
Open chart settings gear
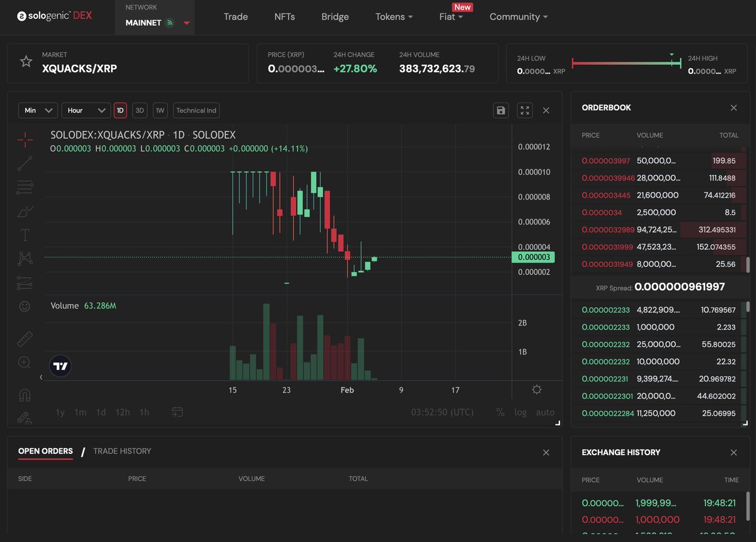click(x=537, y=390)
